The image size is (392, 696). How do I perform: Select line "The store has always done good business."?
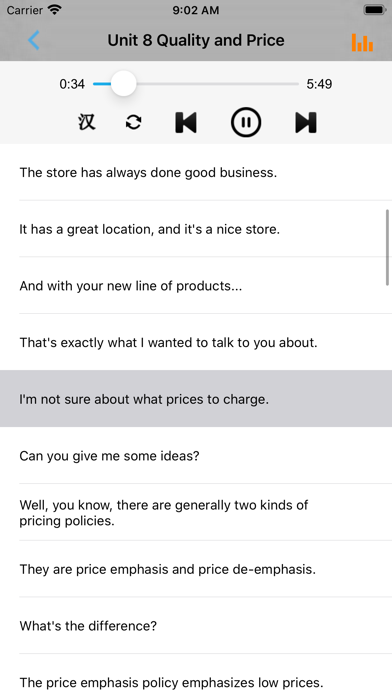(x=196, y=172)
